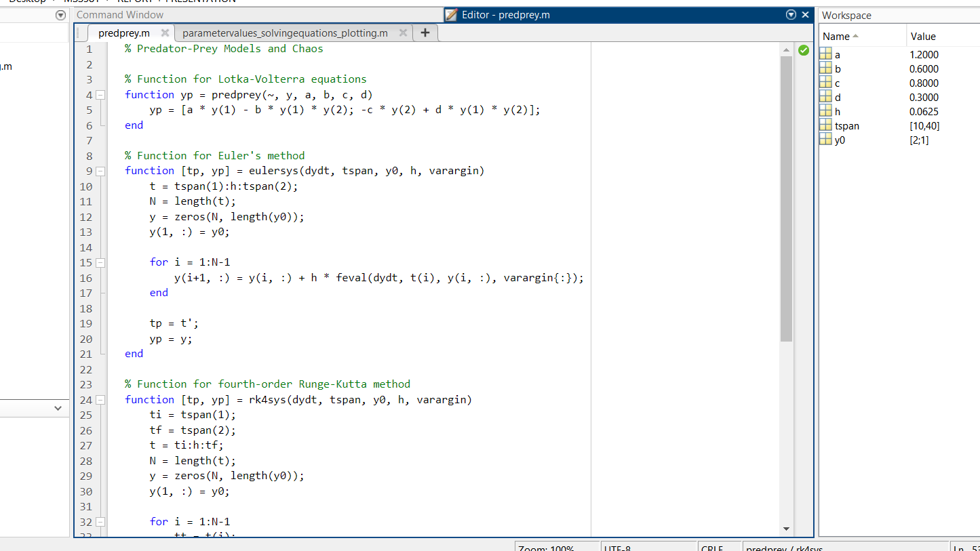
Task: Switch to parametervalues_solvingequations_plotting.m tab
Action: point(284,32)
